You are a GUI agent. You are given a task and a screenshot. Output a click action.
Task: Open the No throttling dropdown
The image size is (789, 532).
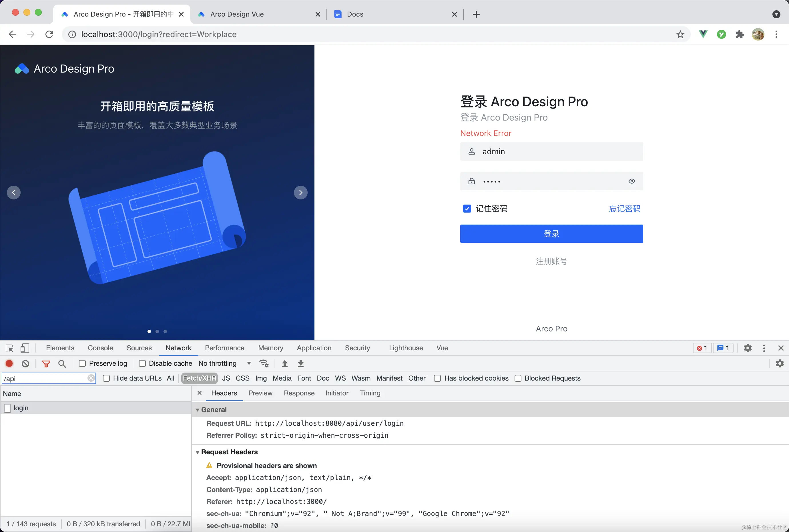pyautogui.click(x=224, y=363)
